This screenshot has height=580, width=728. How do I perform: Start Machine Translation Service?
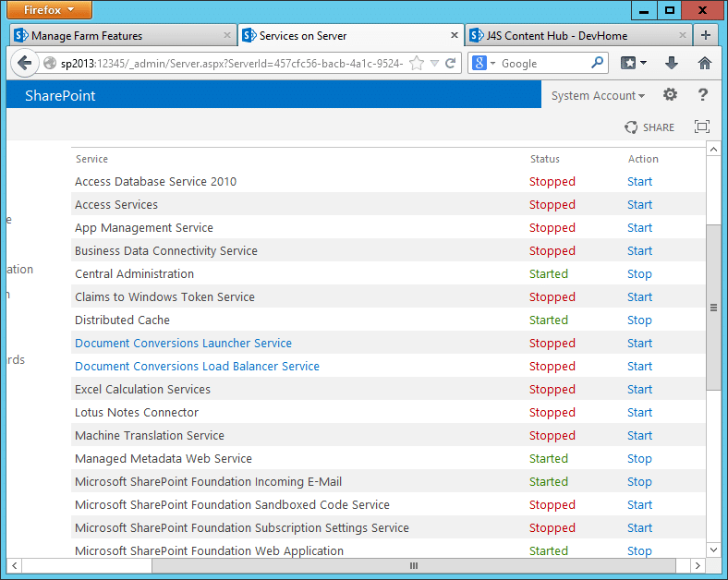(639, 435)
